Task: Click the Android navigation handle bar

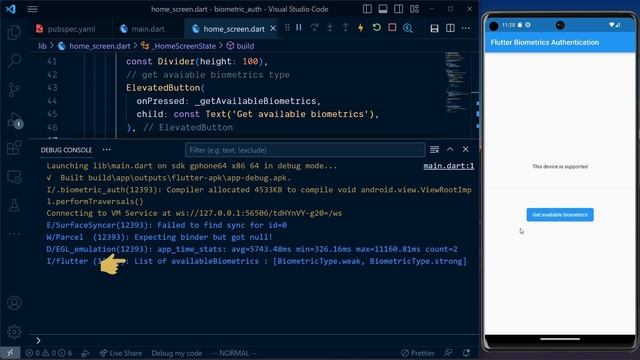Action: [x=560, y=339]
